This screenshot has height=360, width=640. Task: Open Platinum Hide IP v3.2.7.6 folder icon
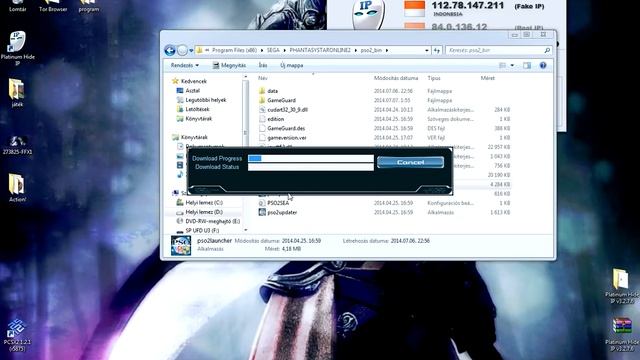pos(621,286)
